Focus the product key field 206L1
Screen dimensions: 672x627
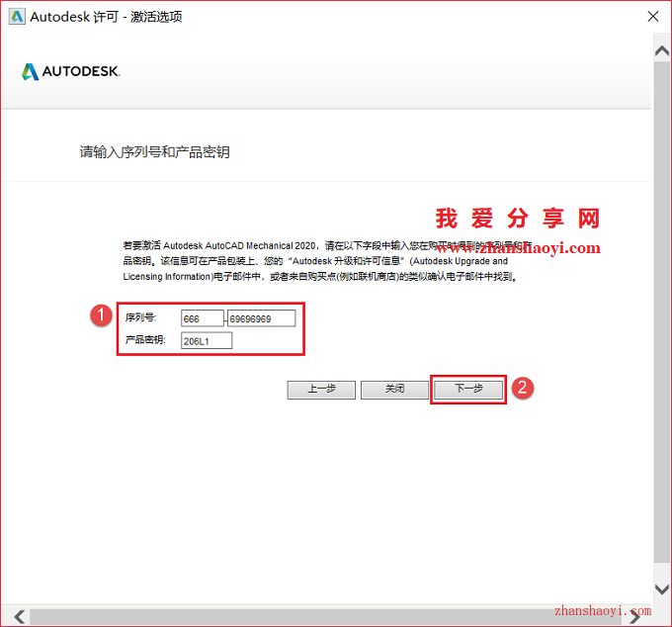pos(207,341)
